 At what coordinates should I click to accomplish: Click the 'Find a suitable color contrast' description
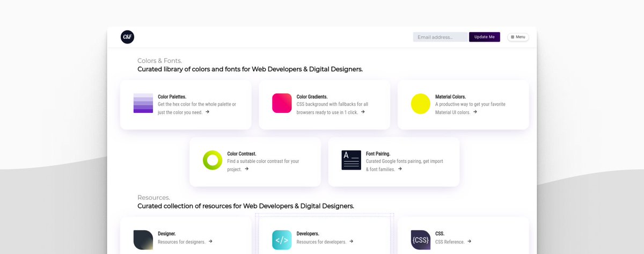(x=263, y=165)
